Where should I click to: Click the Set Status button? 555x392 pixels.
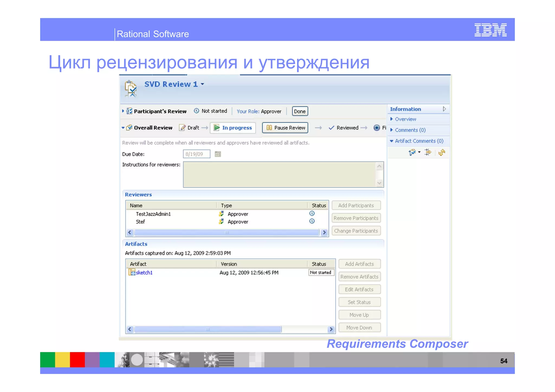click(360, 302)
